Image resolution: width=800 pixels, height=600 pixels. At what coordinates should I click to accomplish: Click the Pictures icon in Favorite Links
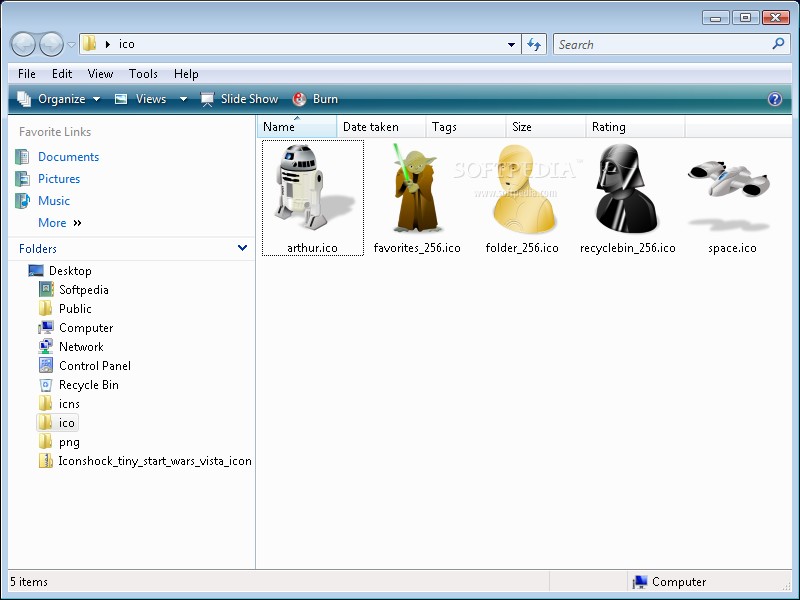[x=22, y=179]
